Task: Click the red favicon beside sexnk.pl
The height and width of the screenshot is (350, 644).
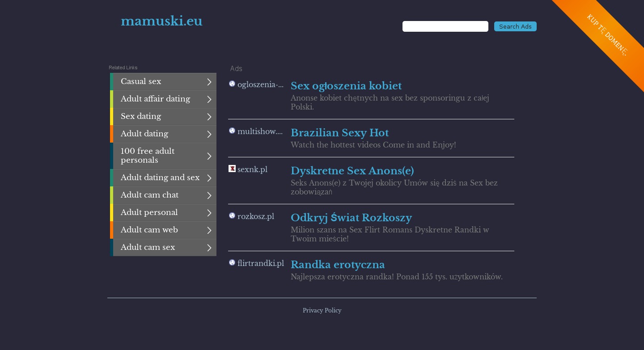Action: [x=232, y=169]
